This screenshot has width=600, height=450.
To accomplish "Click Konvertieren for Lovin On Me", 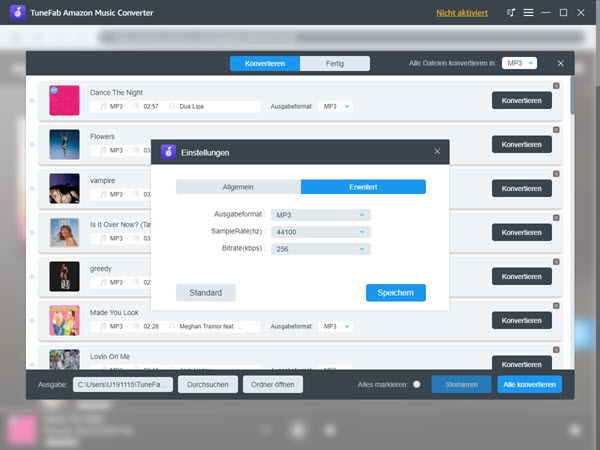I will click(522, 363).
